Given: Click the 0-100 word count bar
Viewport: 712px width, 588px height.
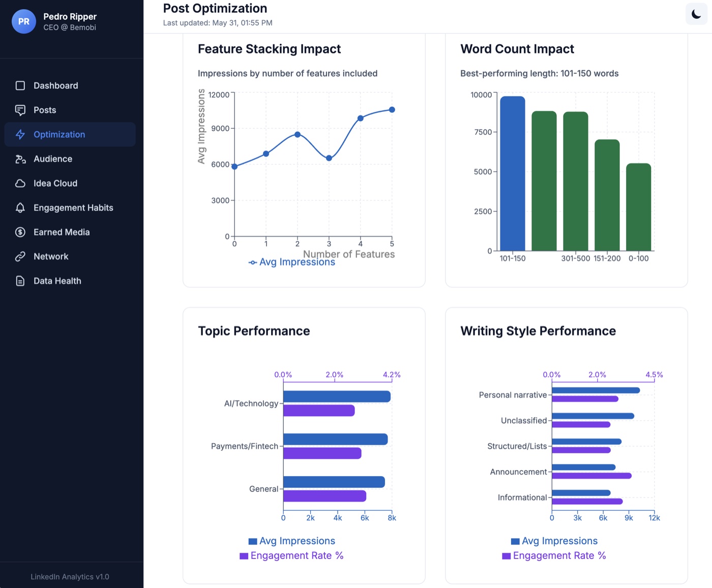Looking at the screenshot, I should click(x=639, y=207).
